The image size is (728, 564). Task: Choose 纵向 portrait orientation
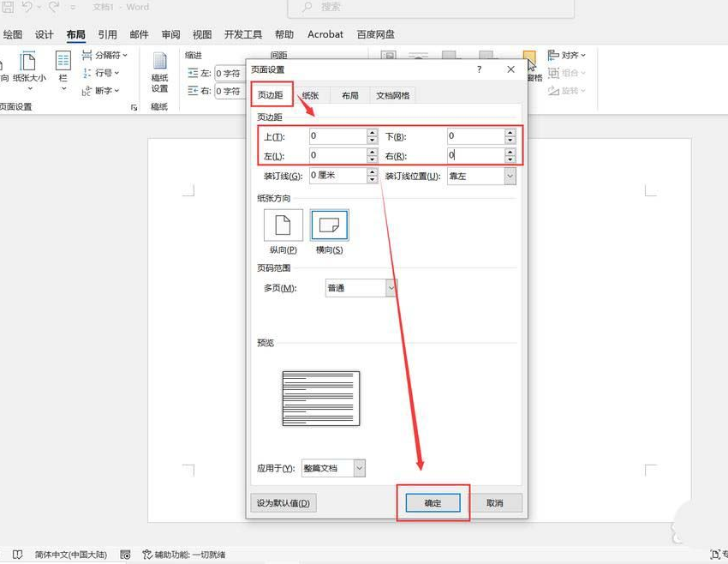pyautogui.click(x=283, y=225)
